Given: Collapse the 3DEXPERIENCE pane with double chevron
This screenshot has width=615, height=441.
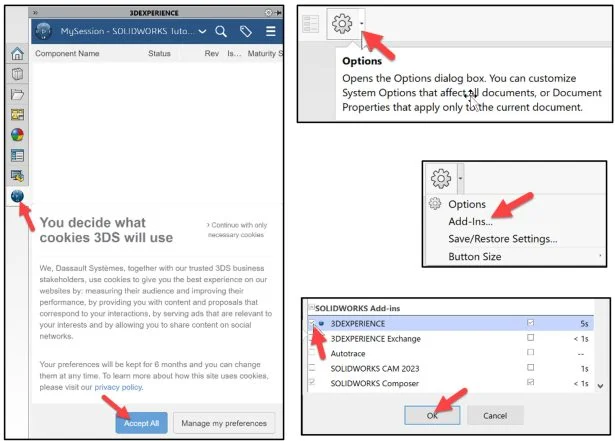Looking at the screenshot, I should (x=35, y=13).
